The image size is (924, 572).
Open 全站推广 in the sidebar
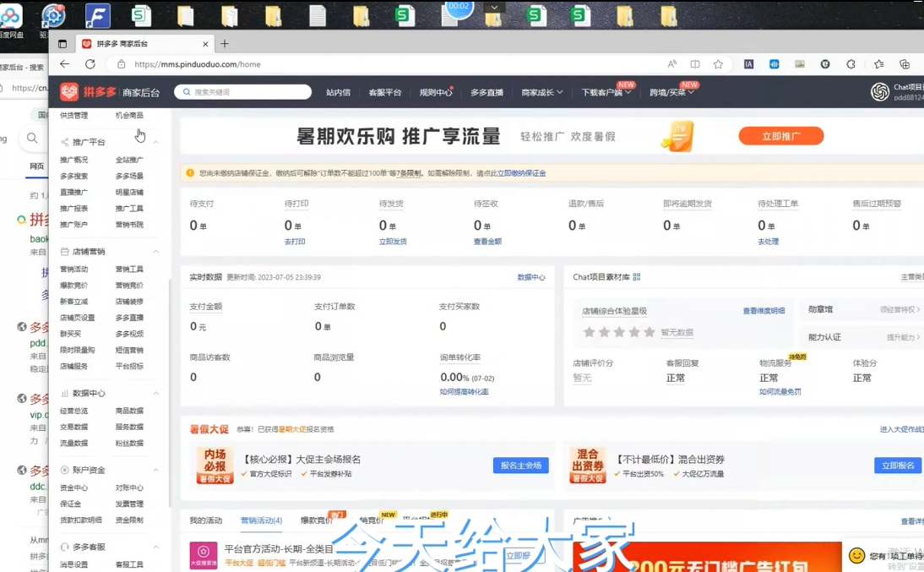129,160
